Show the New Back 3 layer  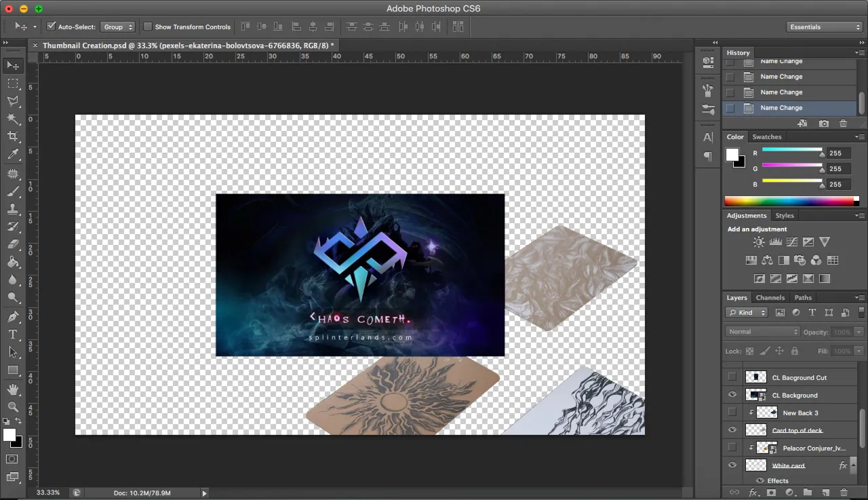coord(732,412)
